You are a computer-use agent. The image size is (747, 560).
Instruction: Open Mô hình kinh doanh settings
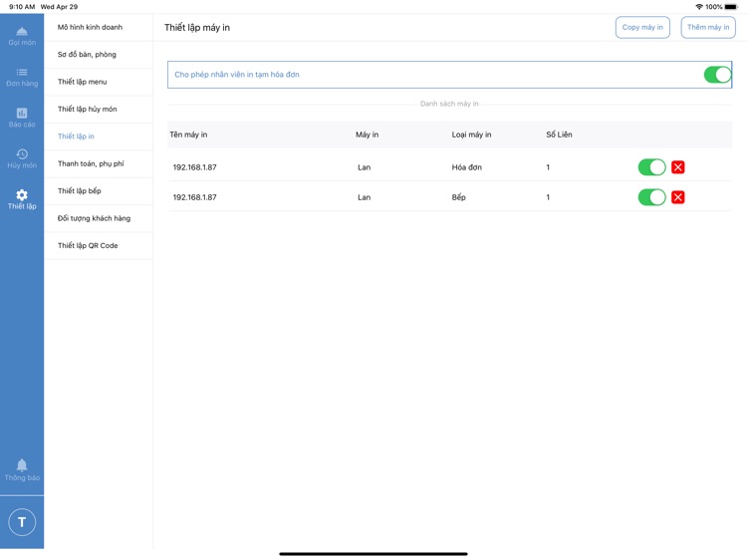tap(99, 27)
